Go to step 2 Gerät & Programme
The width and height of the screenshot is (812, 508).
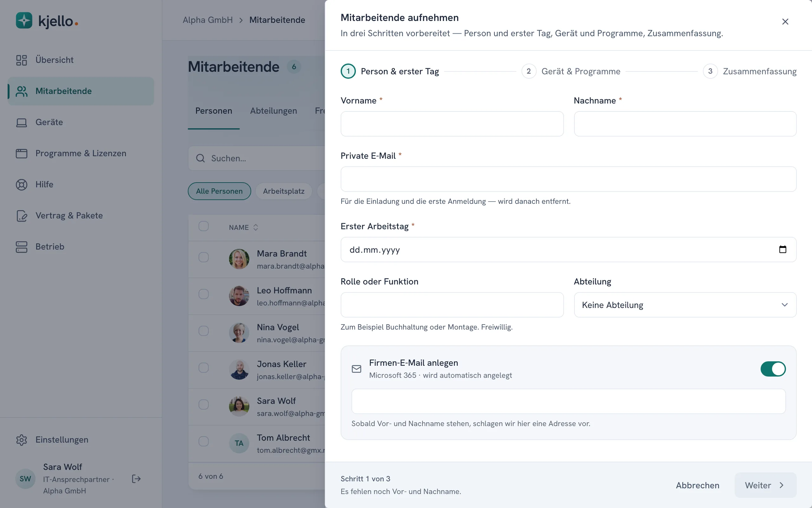(x=571, y=71)
